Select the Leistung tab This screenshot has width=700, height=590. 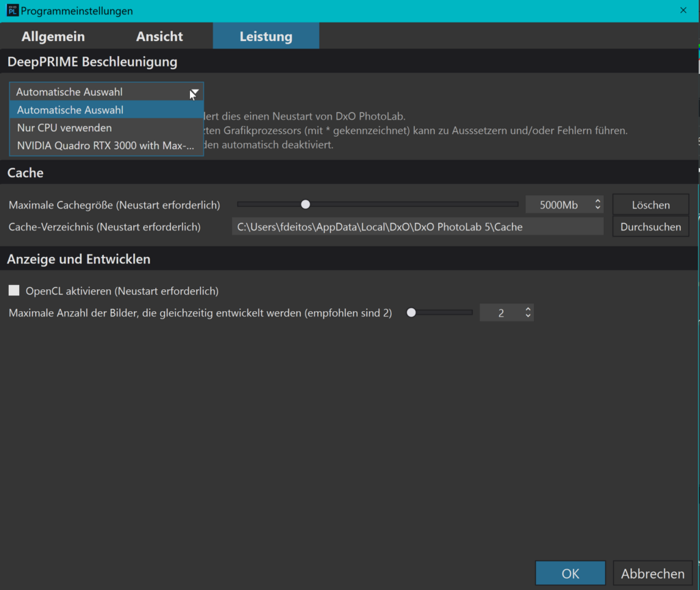(266, 36)
